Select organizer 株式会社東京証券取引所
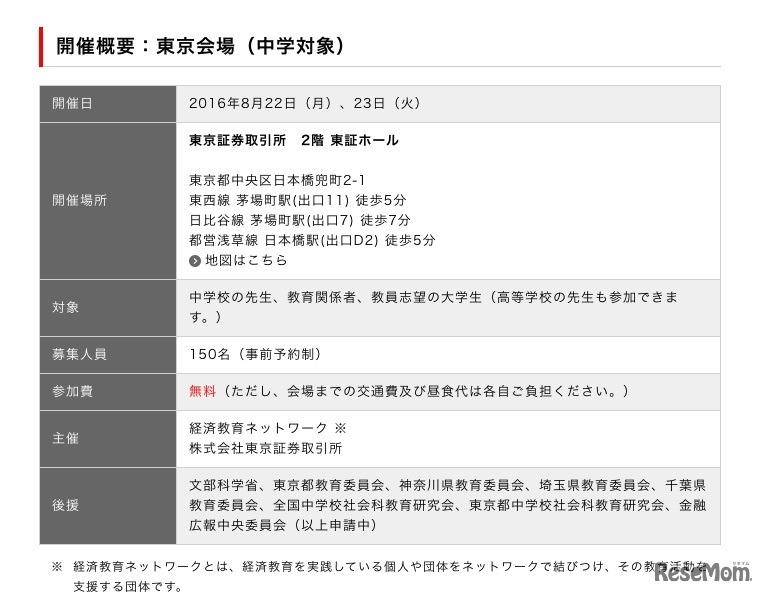The height and width of the screenshot is (595, 765). tap(265, 448)
